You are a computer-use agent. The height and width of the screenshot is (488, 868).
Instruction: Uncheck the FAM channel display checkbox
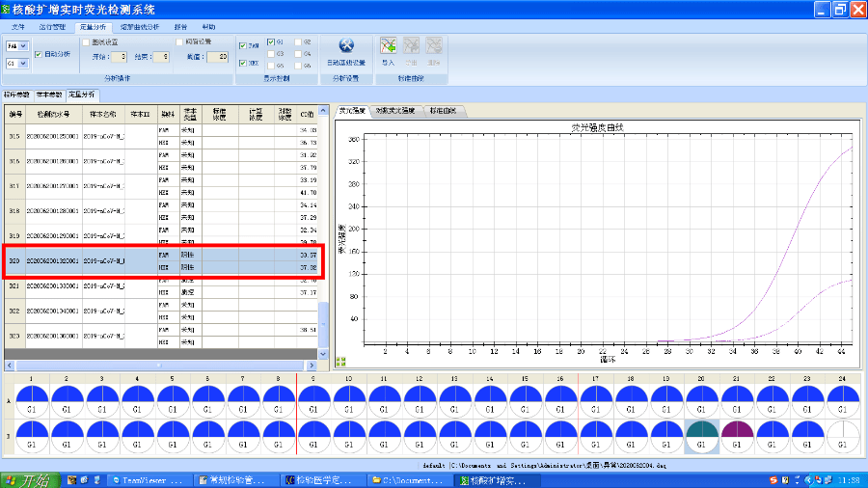tap(243, 46)
